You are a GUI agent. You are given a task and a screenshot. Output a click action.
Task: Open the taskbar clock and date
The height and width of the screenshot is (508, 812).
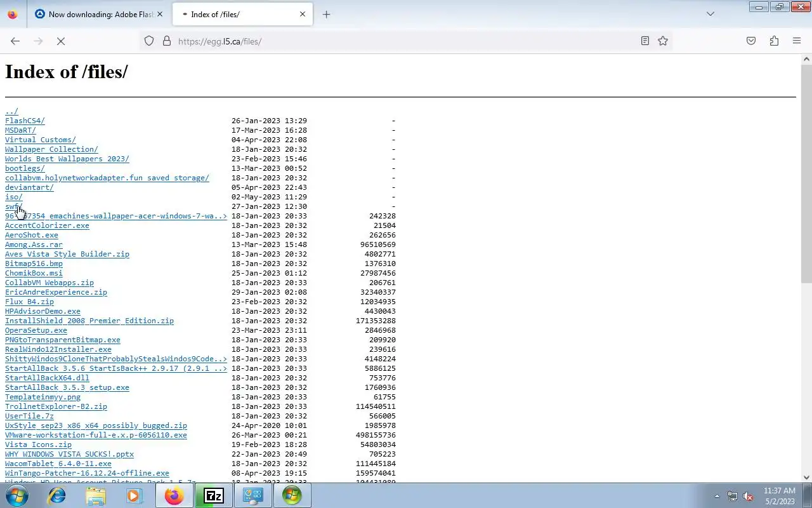click(x=780, y=496)
